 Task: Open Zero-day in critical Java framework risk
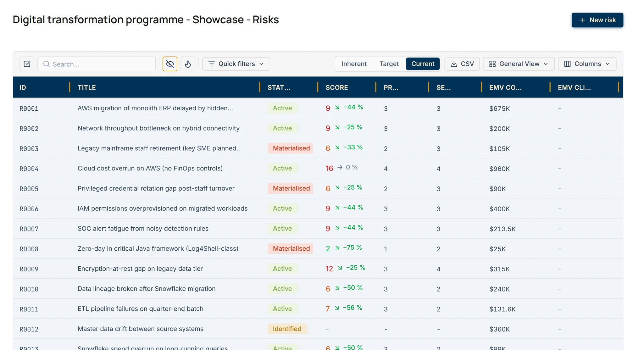pos(158,249)
